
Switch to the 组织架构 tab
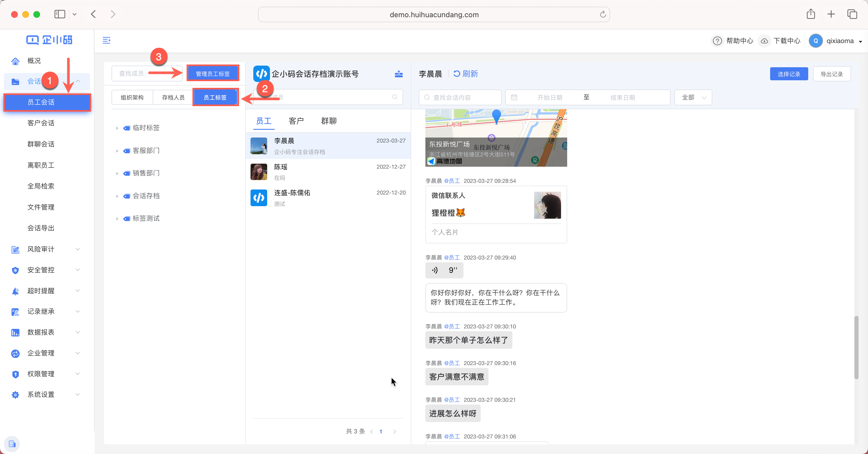132,97
